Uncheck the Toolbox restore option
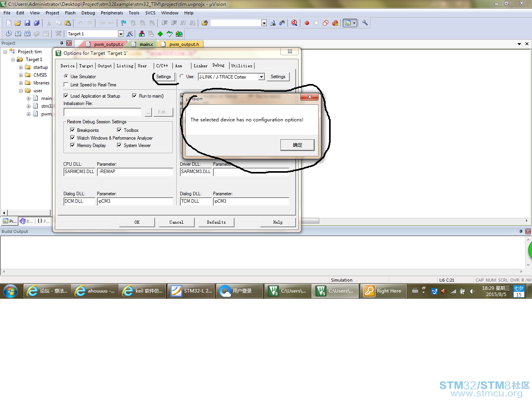 pyautogui.click(x=119, y=130)
